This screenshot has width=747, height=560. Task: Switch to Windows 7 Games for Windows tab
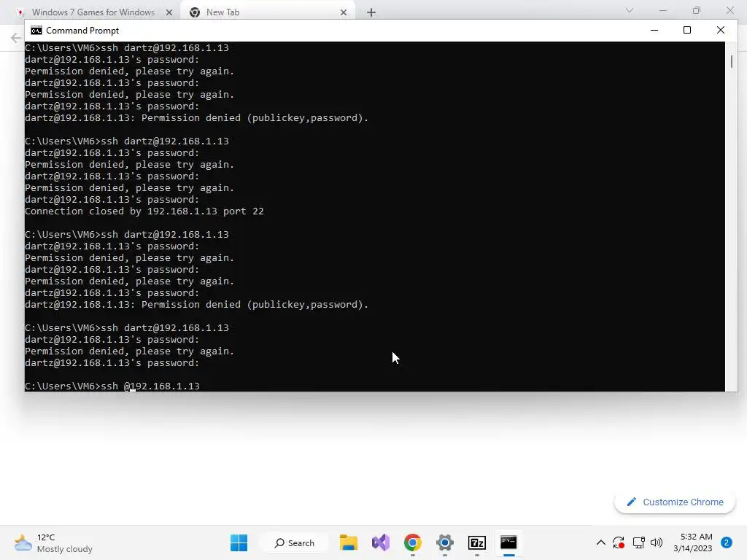pyautogui.click(x=93, y=12)
